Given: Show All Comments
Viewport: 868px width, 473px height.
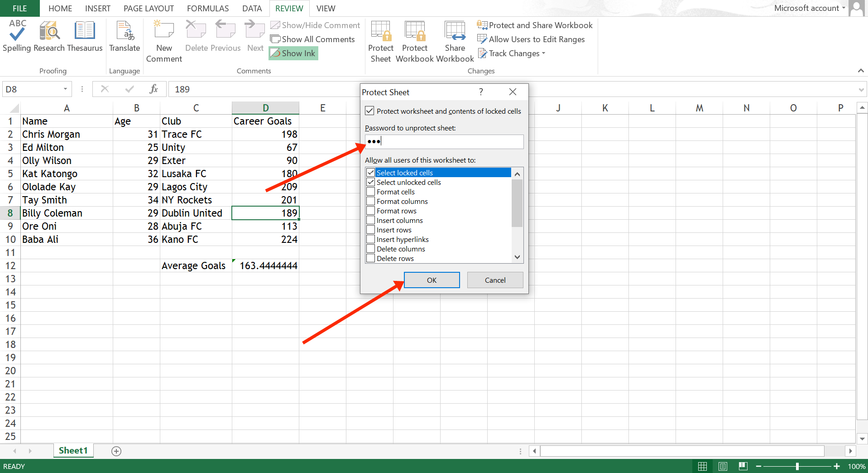Looking at the screenshot, I should tap(312, 39).
